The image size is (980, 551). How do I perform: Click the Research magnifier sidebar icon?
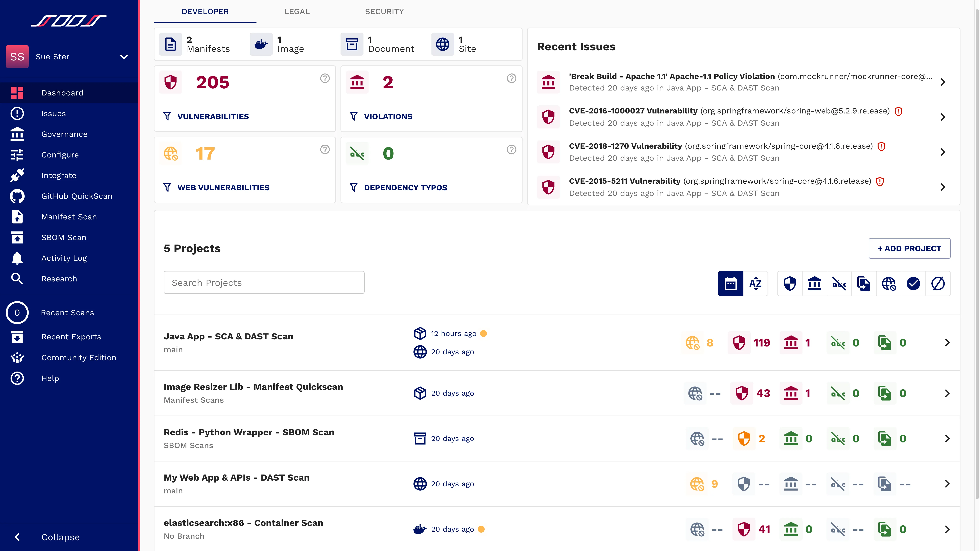pyautogui.click(x=17, y=278)
